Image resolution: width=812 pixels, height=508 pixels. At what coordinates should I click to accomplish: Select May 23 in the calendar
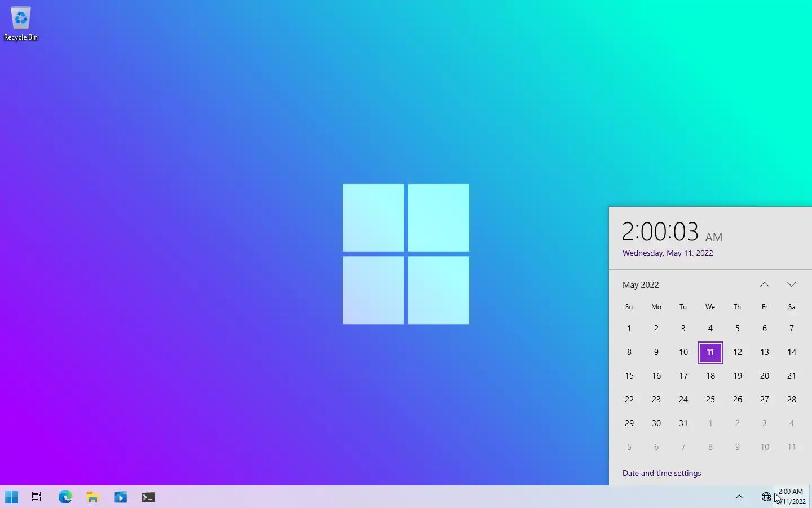click(x=656, y=400)
